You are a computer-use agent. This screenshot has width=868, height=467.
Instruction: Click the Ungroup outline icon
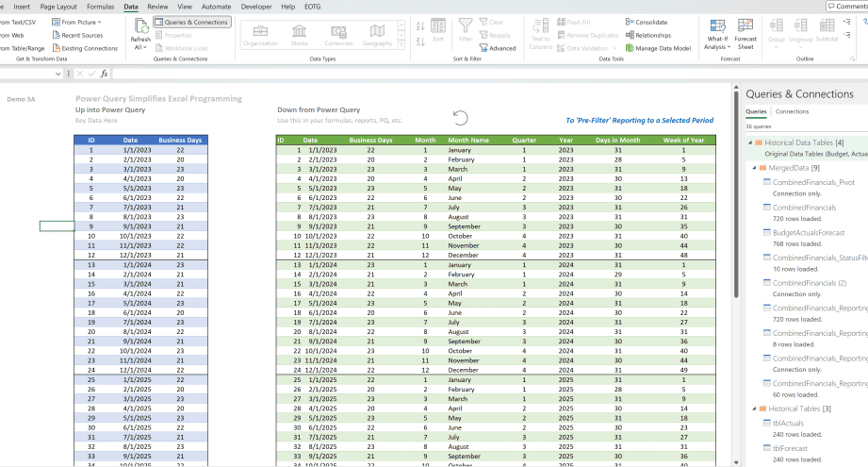[x=800, y=25]
